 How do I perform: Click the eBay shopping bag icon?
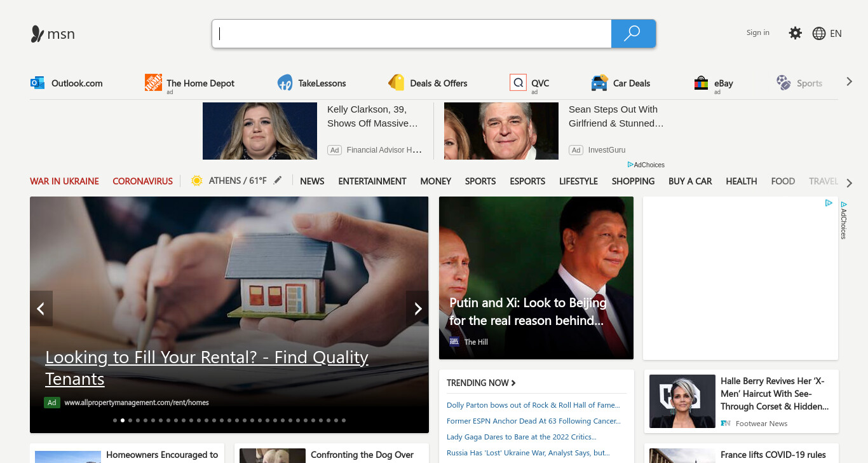coord(701,83)
